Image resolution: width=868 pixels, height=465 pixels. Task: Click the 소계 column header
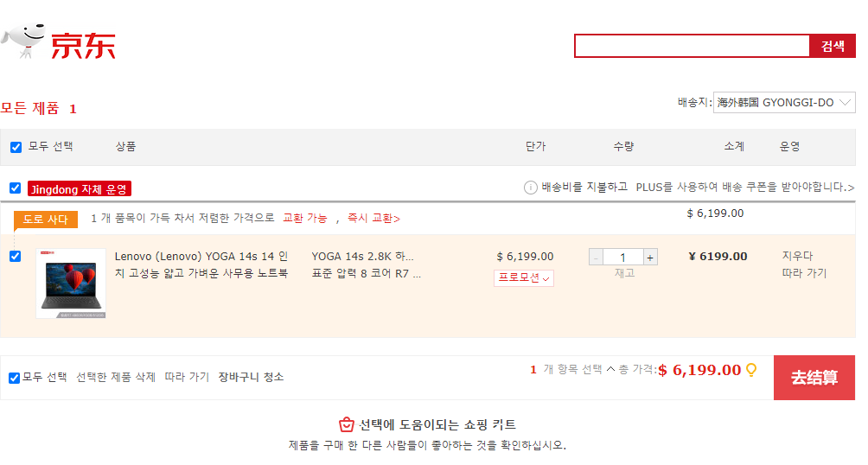[734, 147]
